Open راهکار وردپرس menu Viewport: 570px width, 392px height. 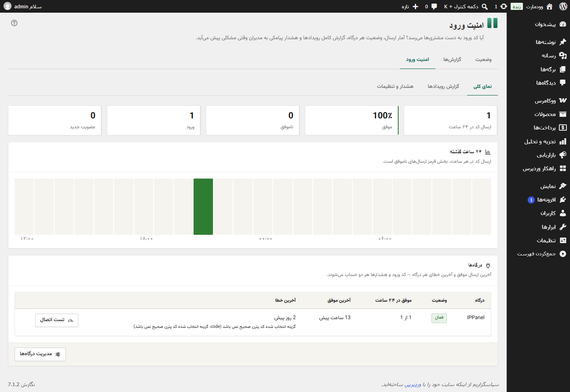[x=538, y=168]
